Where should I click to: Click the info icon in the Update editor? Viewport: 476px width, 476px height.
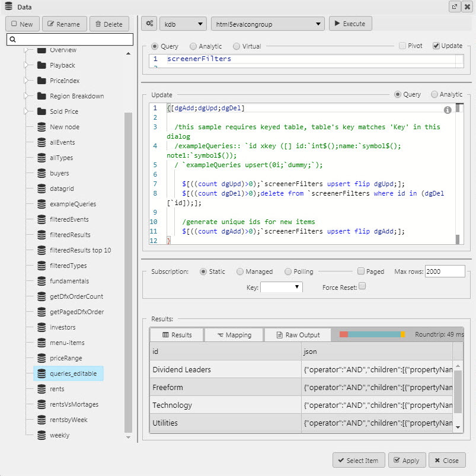[448, 110]
